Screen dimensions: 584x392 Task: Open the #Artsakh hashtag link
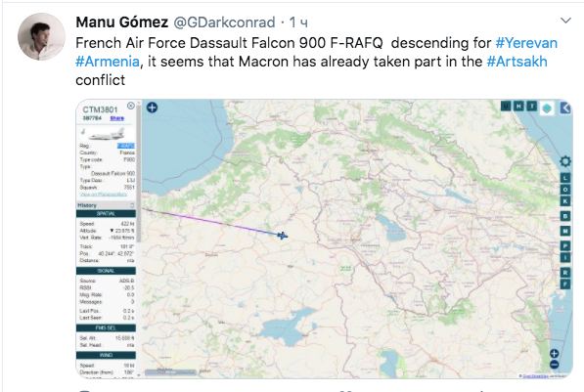point(517,62)
